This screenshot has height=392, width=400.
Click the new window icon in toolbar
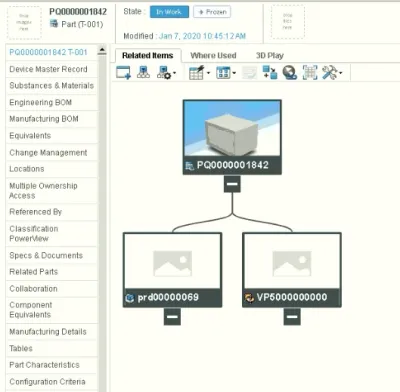(x=123, y=72)
